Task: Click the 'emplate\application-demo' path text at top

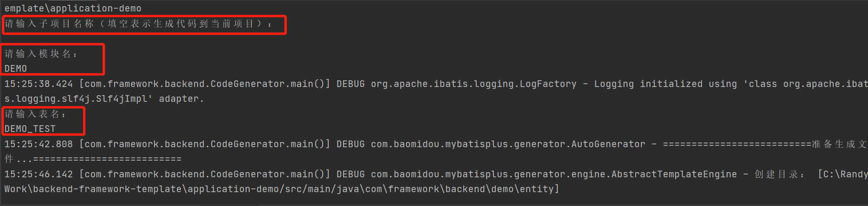Action: [x=73, y=9]
